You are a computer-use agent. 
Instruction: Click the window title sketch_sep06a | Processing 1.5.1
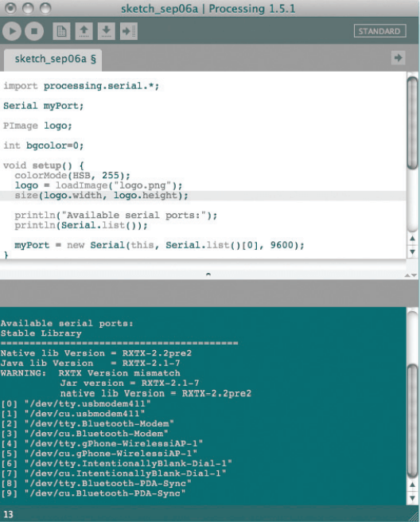click(208, 9)
